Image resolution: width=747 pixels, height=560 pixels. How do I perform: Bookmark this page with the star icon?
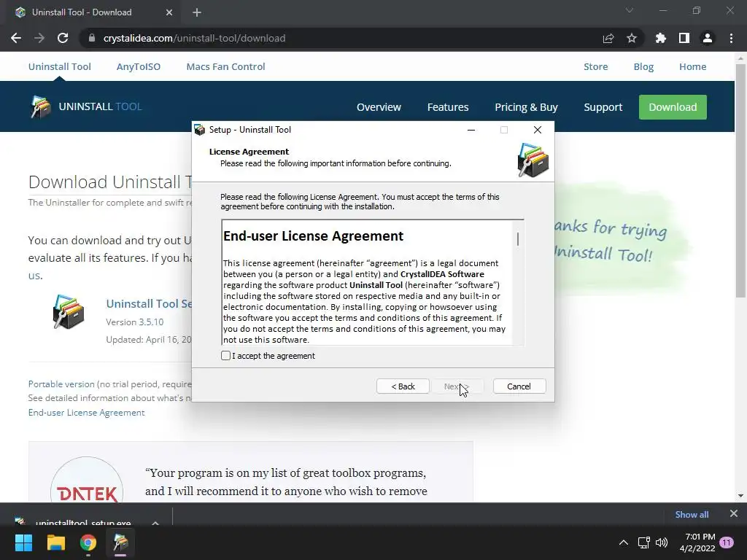[632, 38]
